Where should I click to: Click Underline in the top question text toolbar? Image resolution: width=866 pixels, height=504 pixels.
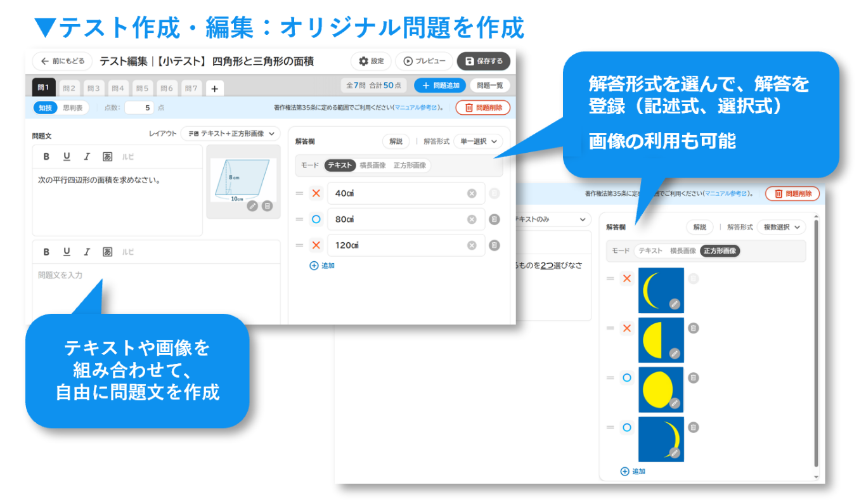click(x=67, y=157)
